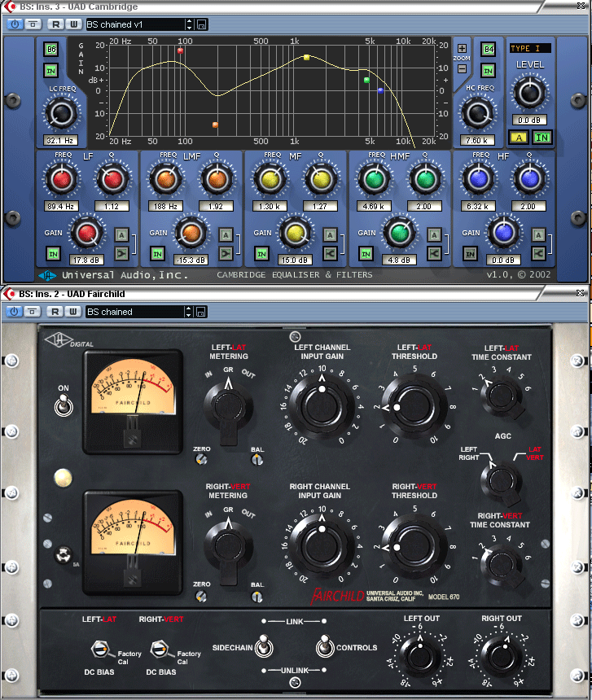This screenshot has width=592, height=700.
Task: Click Fairchild Read automation R button
Action: [55, 312]
